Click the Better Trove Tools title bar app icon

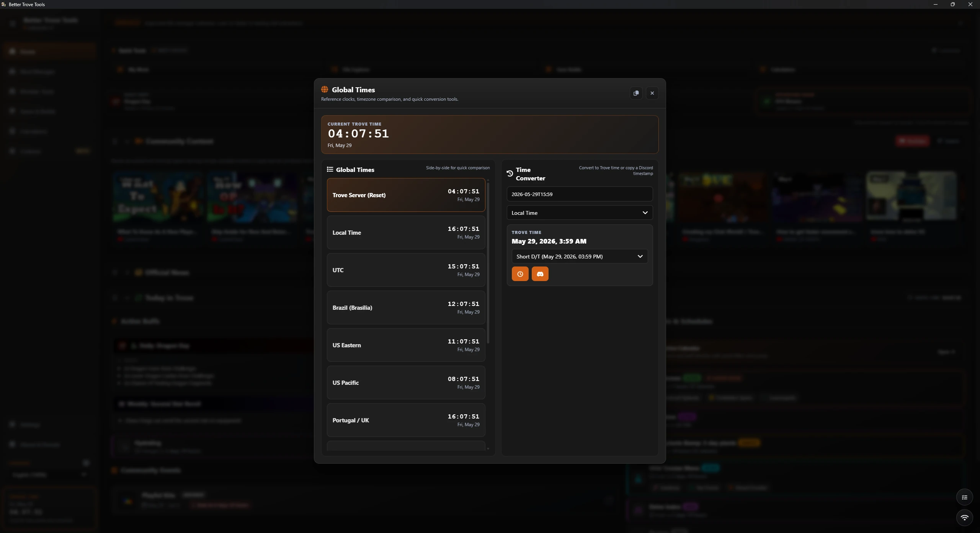coord(3,4)
